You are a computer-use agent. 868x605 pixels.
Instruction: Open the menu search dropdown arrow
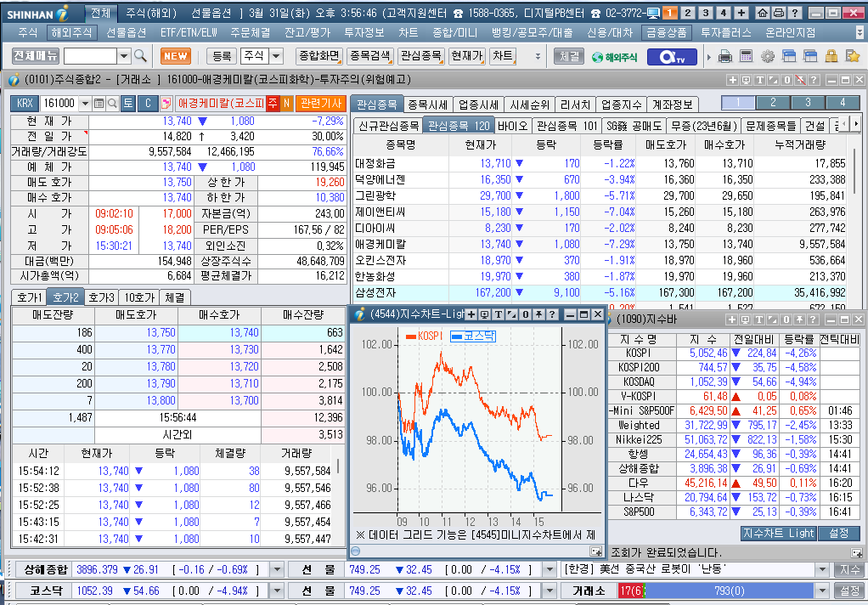(124, 56)
